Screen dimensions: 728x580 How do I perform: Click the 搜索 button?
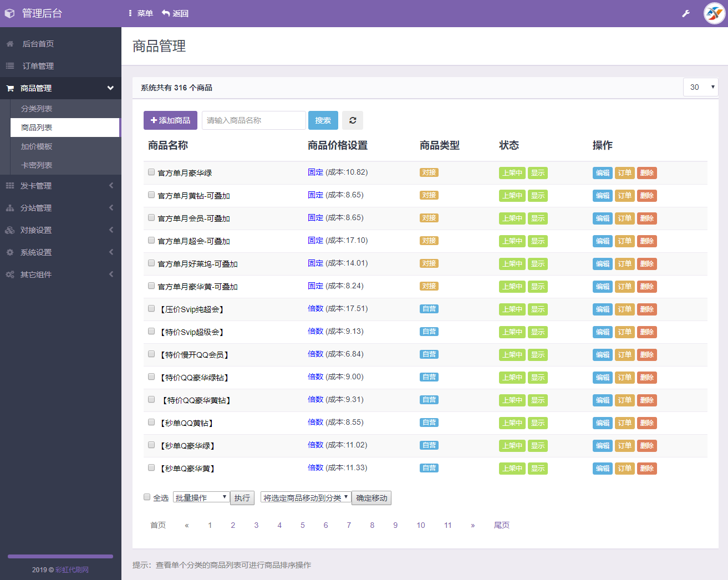point(323,120)
